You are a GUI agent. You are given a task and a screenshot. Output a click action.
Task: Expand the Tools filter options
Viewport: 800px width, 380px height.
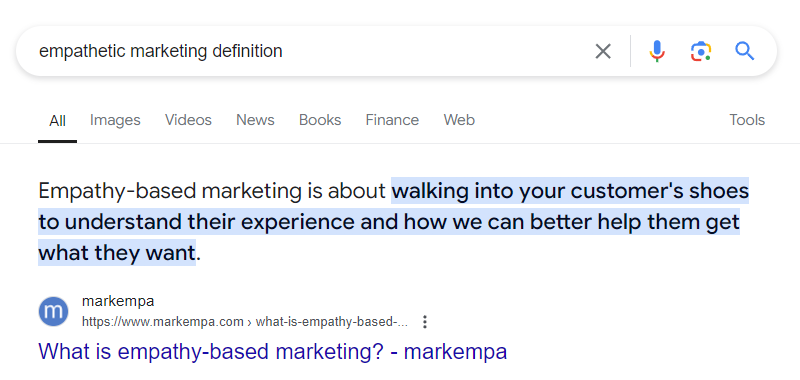point(747,120)
